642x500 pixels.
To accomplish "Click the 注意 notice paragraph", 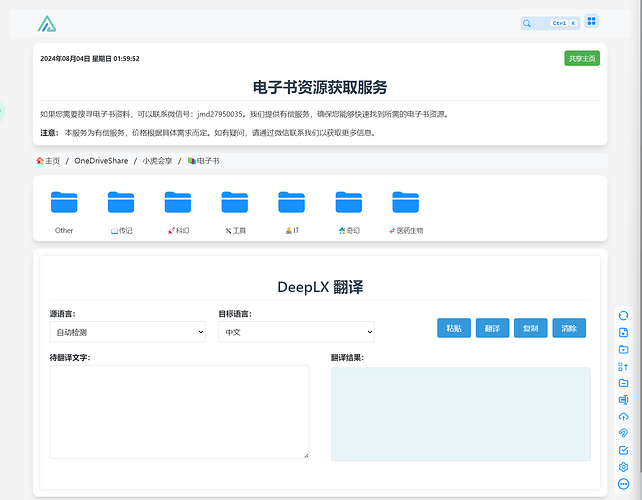I will click(208, 133).
